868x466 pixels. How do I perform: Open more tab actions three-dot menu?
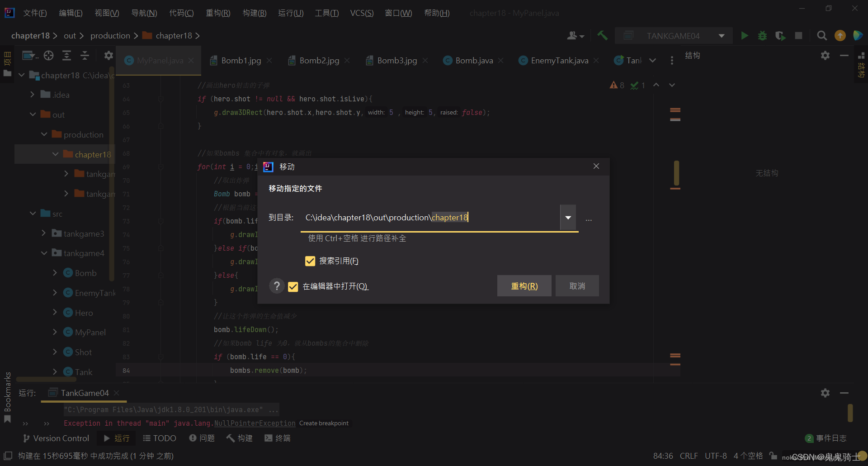pyautogui.click(x=672, y=60)
